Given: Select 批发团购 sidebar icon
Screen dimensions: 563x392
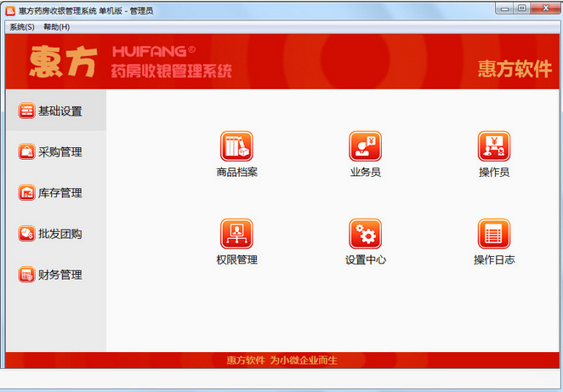Looking at the screenshot, I should [27, 233].
